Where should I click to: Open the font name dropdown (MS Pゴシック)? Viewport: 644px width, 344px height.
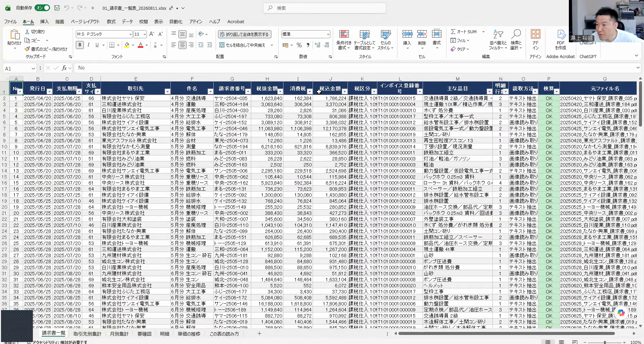pos(130,34)
